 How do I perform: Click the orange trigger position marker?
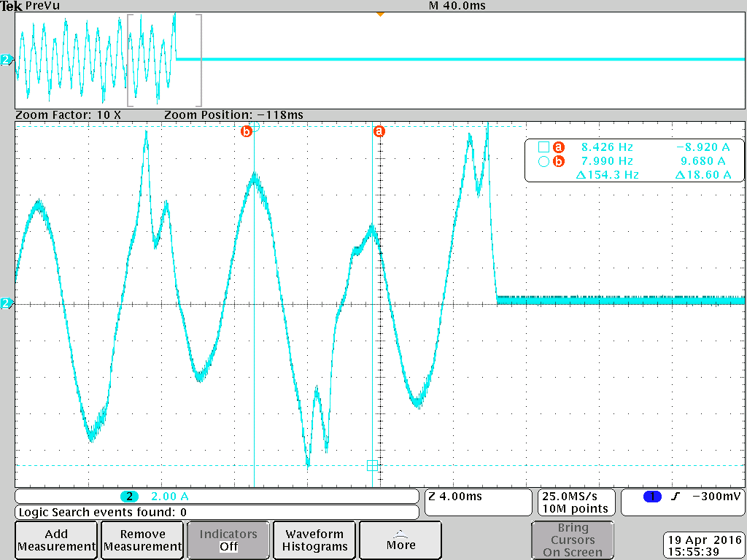380,15
